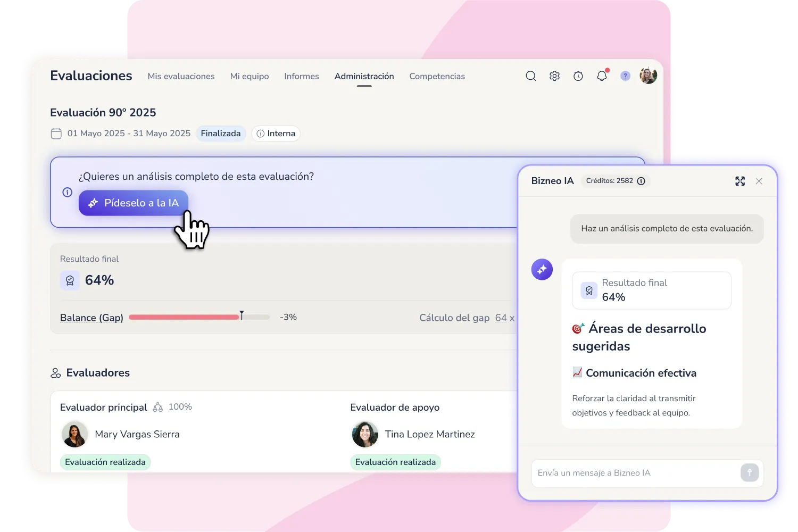Go to Mis evaluaciones tab
The width and height of the screenshot is (798, 532).
tap(181, 76)
